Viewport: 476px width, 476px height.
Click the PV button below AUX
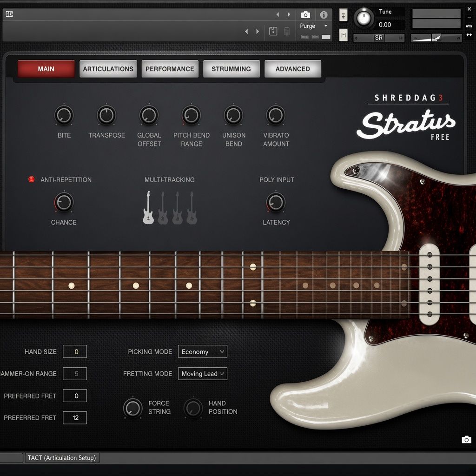(x=469, y=35)
